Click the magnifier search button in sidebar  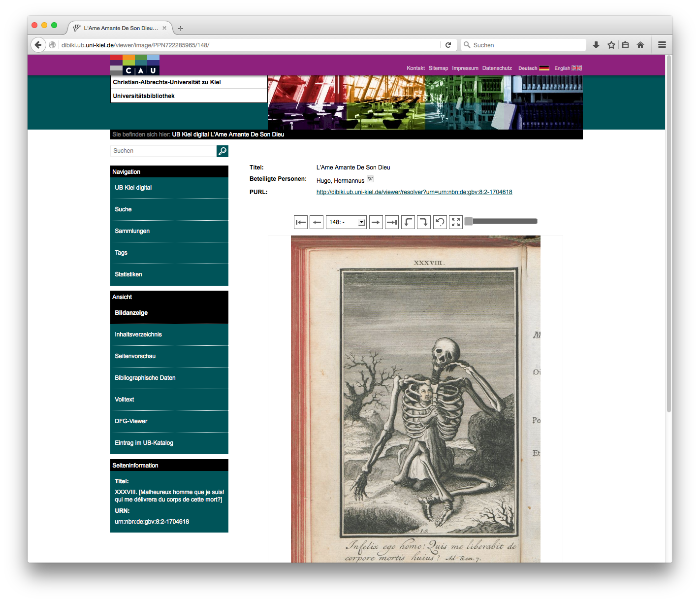pos(223,151)
